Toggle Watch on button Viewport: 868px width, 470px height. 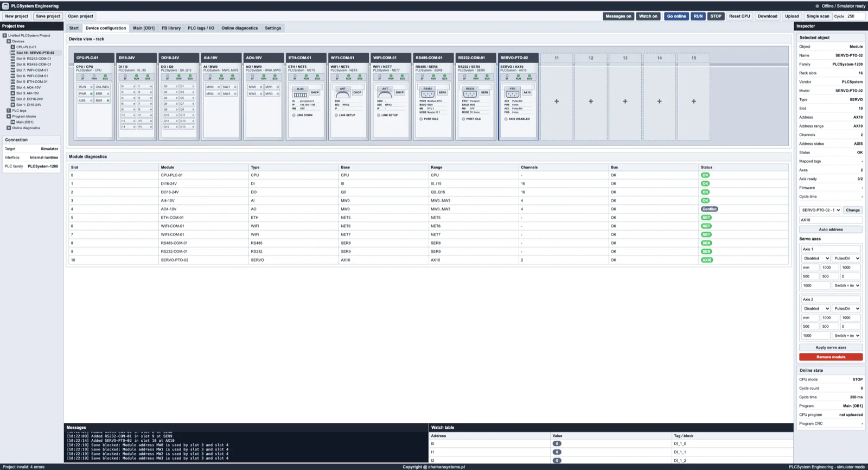[x=648, y=16]
